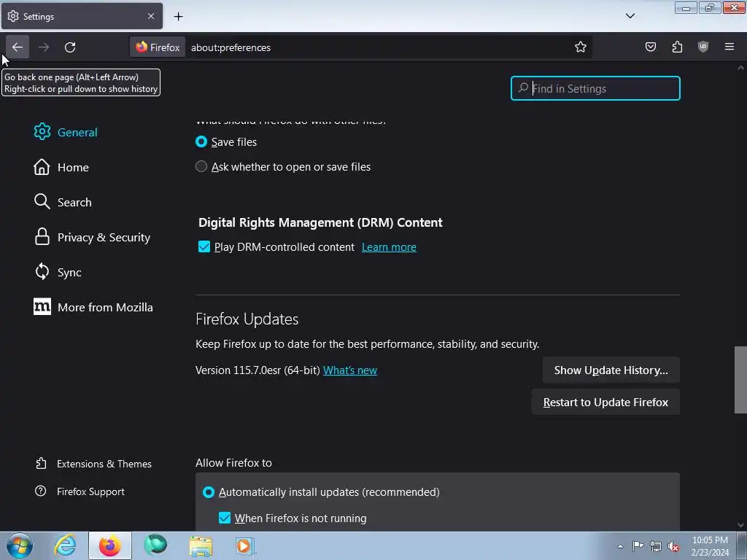Image resolution: width=747 pixels, height=560 pixels.
Task: Open a new tab with the plus button
Action: [178, 17]
